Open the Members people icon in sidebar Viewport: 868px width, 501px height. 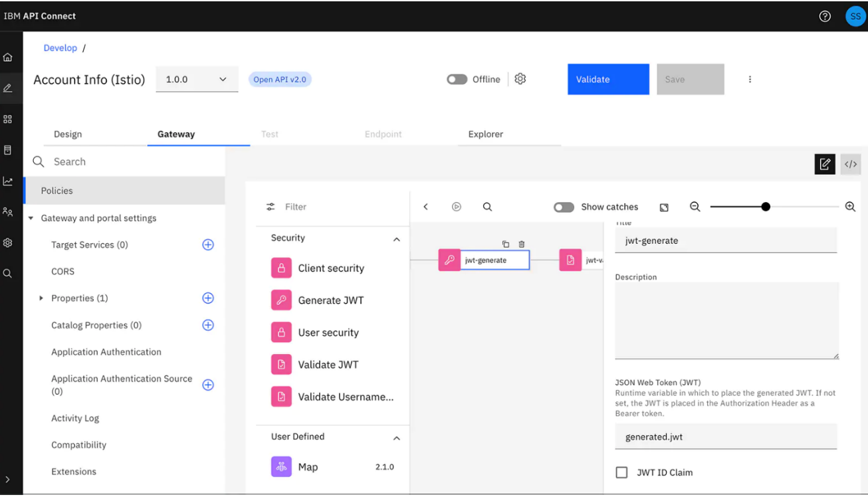tap(8, 212)
